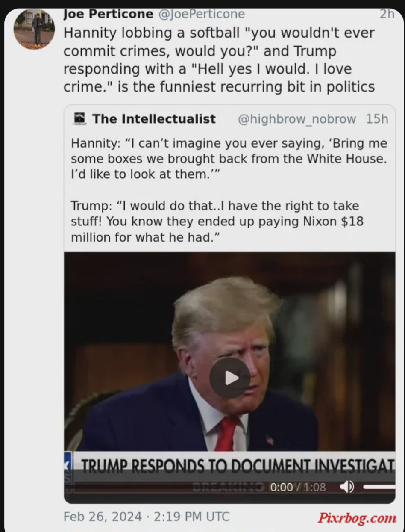Viewport: 405px width, 532px height.
Task: Visit the @highbrow_nobrow handle
Action: 296,119
